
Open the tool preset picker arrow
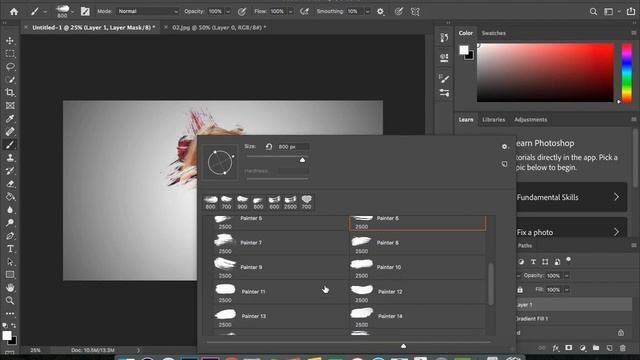click(45, 11)
